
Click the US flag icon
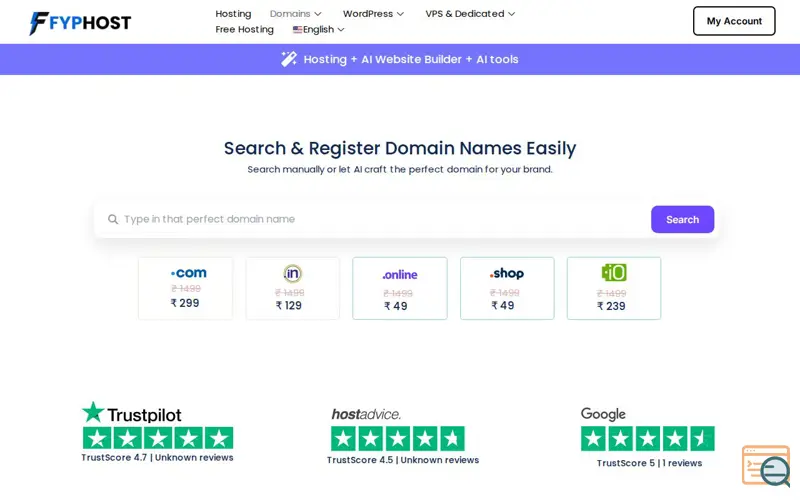(x=297, y=30)
